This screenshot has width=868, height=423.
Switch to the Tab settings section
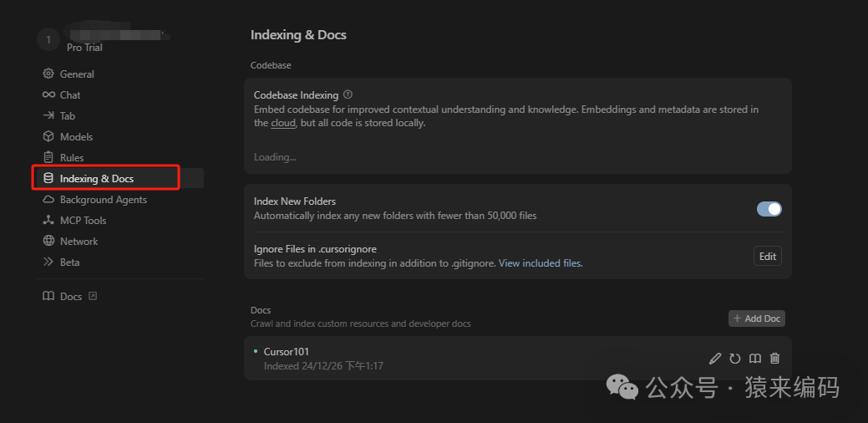68,116
